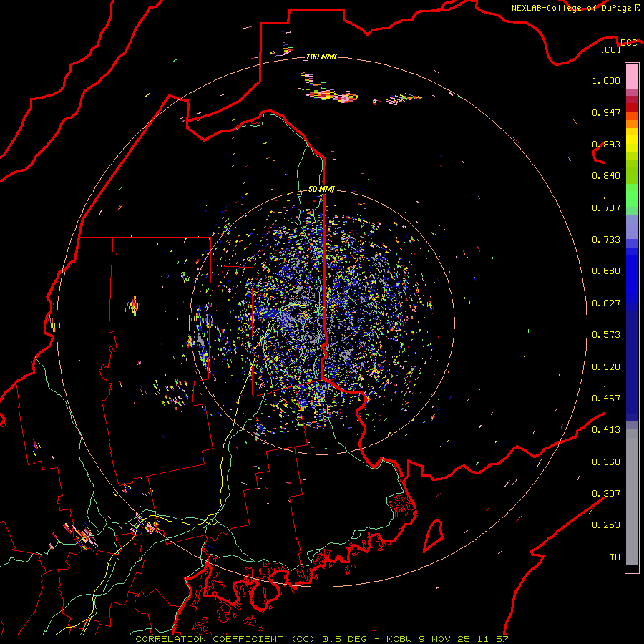Screen dimensions: 644x644
Task: Pick the dark red segment of the color bar
Action: pos(632,107)
